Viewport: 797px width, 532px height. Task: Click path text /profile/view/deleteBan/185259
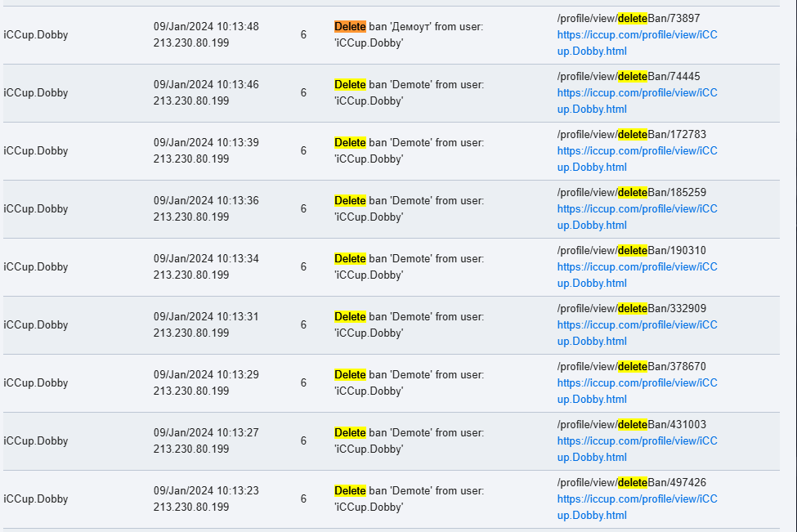pyautogui.click(x=631, y=192)
